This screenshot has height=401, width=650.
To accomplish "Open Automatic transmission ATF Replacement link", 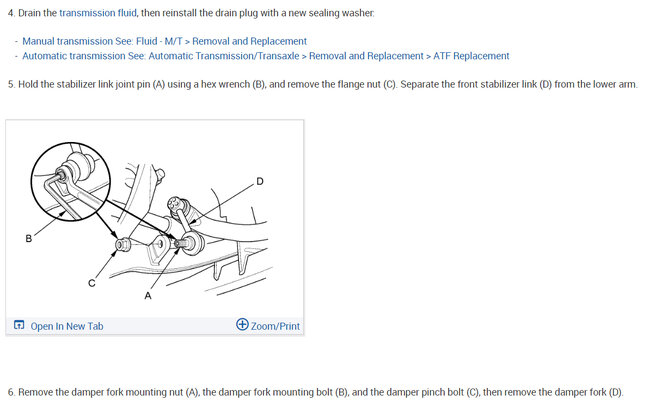I will click(x=266, y=56).
